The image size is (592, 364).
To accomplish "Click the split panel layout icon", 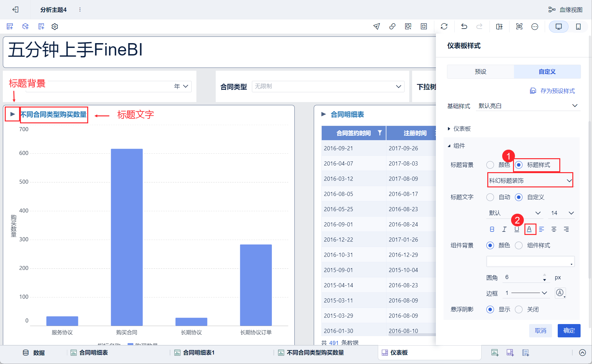I will click(x=499, y=26).
